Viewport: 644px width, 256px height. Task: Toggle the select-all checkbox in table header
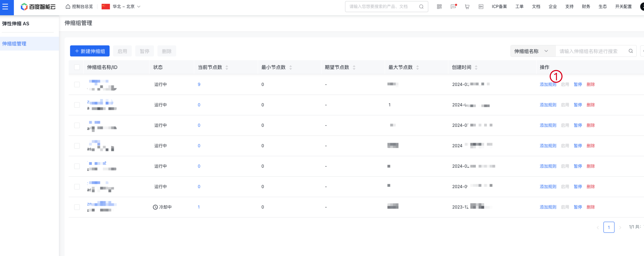pos(77,67)
